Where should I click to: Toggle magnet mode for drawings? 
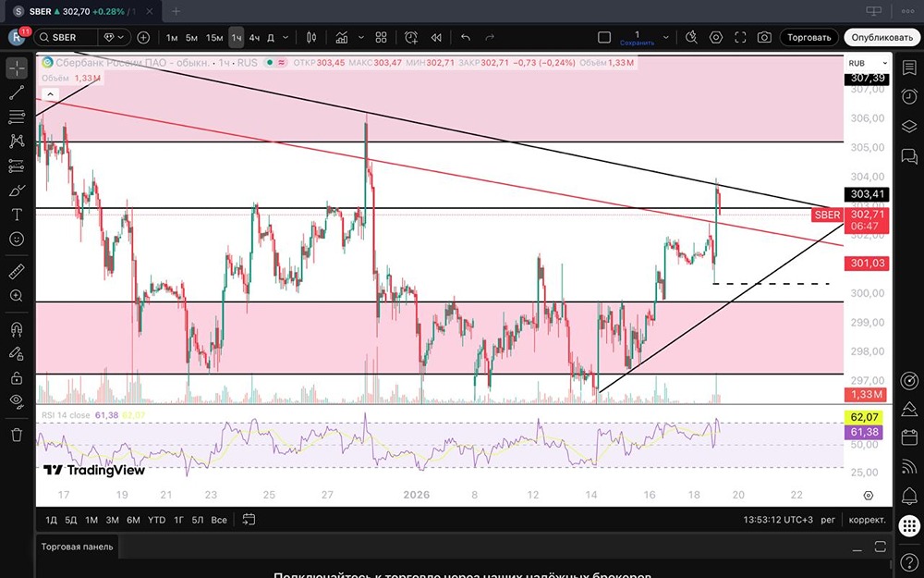pos(17,329)
